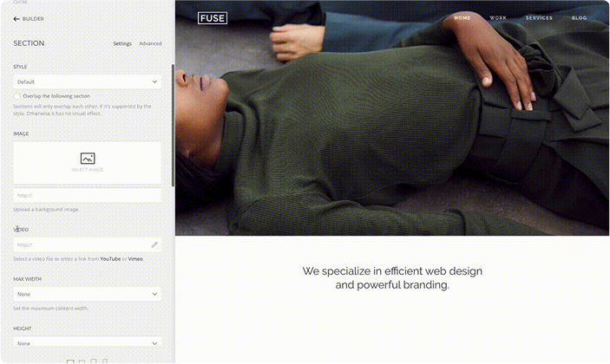The image size is (610, 364).
Task: Click the settings panel vertical scrollbar
Action: (x=173, y=125)
